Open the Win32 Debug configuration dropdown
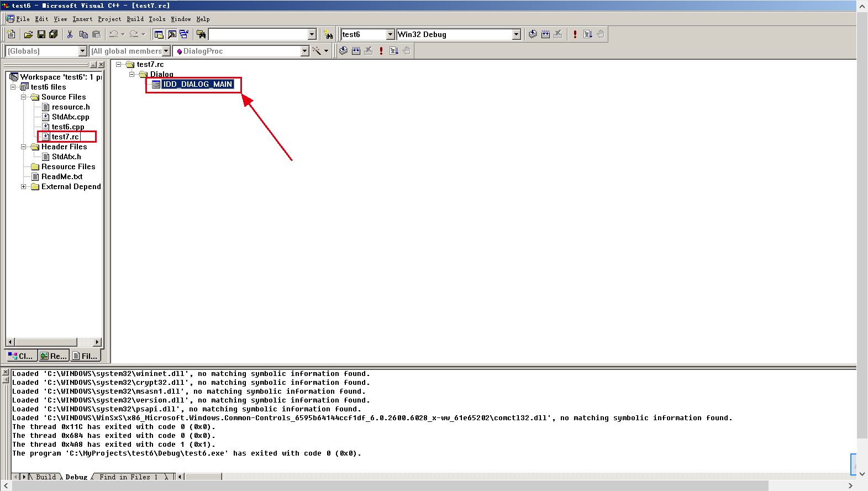Screen dimensions: 868x491 (x=517, y=34)
